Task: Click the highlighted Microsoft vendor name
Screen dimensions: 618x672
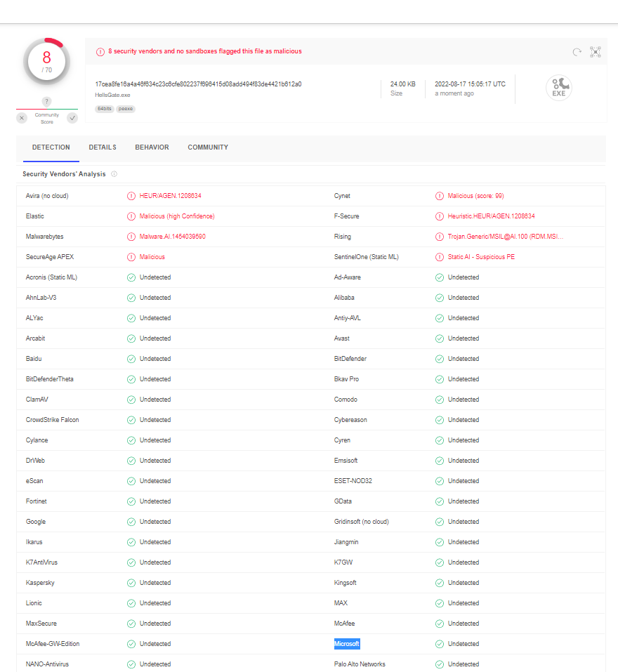Action: coord(347,644)
